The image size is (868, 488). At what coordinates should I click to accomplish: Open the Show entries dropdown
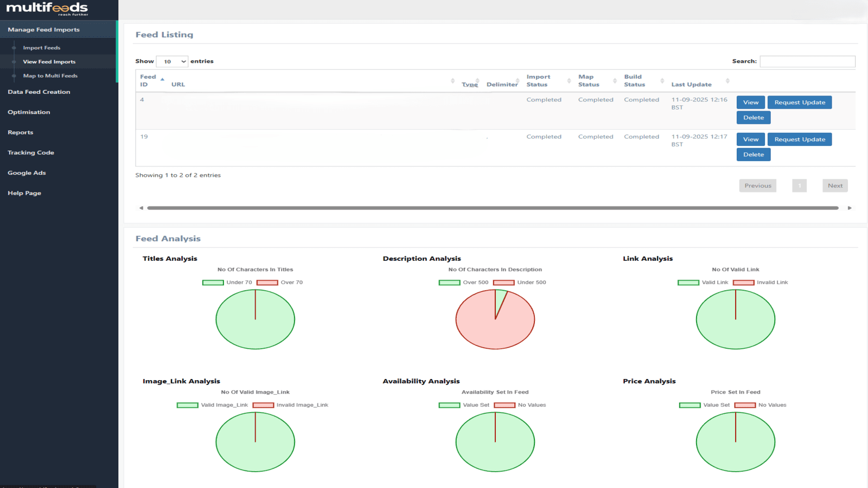pyautogui.click(x=172, y=61)
